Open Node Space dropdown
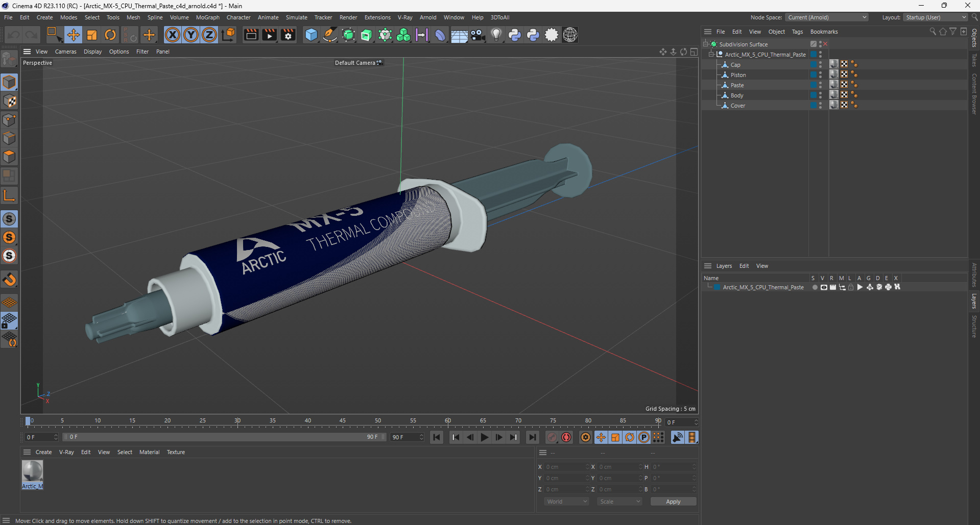Screen dimensions: 980x525 pyautogui.click(x=827, y=17)
